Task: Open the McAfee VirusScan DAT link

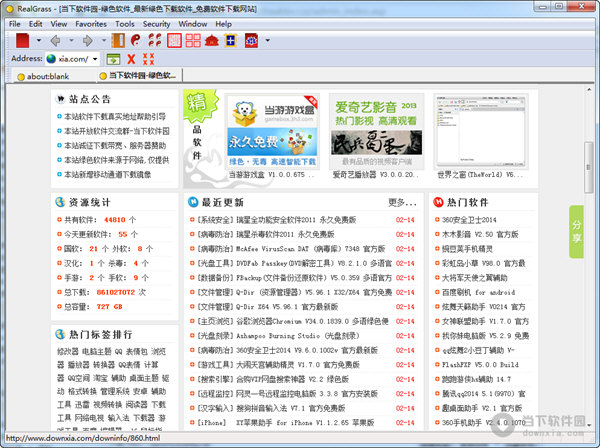Action: 310,249
